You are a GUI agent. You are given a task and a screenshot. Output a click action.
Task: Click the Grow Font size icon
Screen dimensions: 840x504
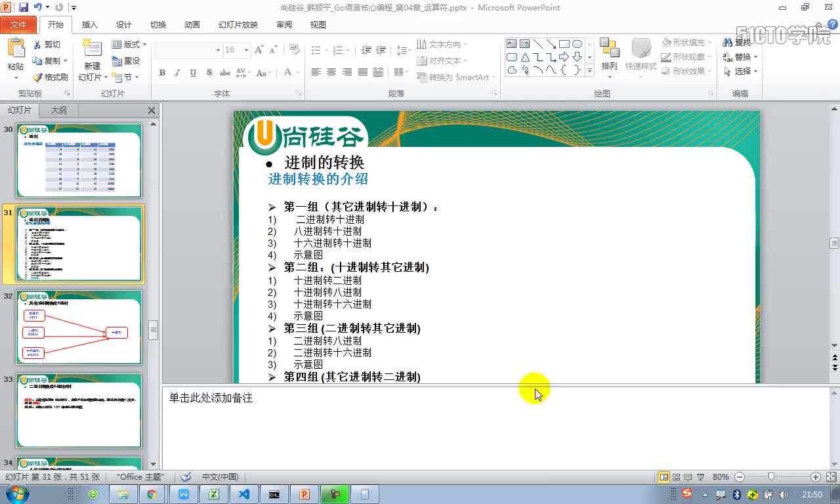point(259,50)
